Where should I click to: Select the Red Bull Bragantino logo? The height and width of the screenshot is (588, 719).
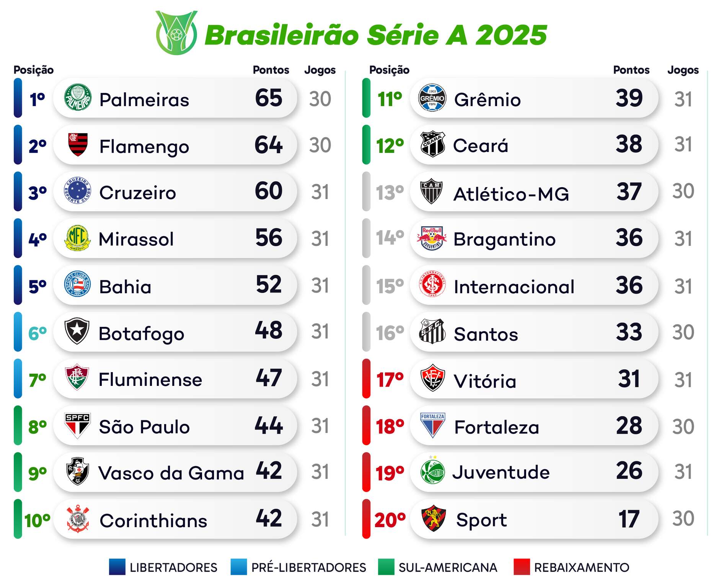[432, 238]
